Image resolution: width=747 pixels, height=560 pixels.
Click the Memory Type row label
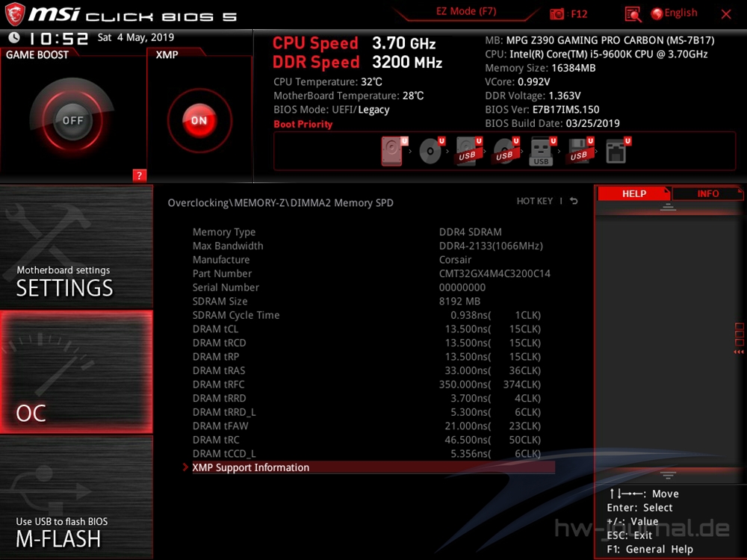[224, 232]
